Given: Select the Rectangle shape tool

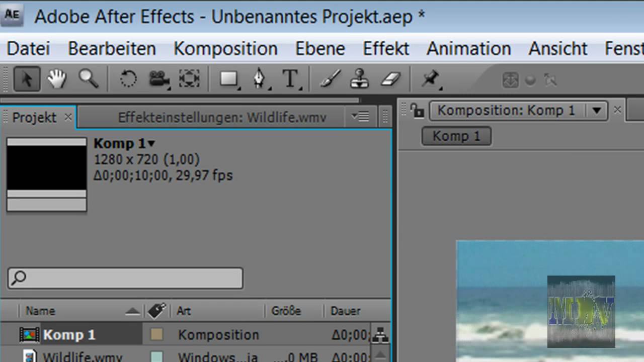Looking at the screenshot, I should 229,79.
